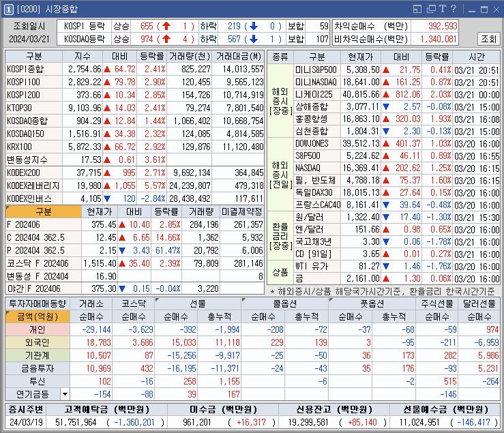Select the WTI 유가 commodity row

pos(397,267)
